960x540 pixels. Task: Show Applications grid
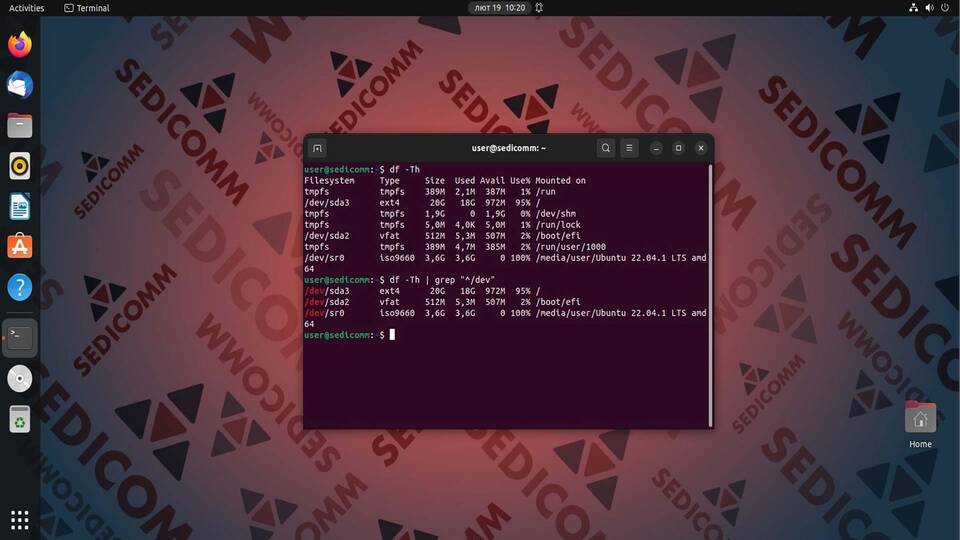pos(20,519)
